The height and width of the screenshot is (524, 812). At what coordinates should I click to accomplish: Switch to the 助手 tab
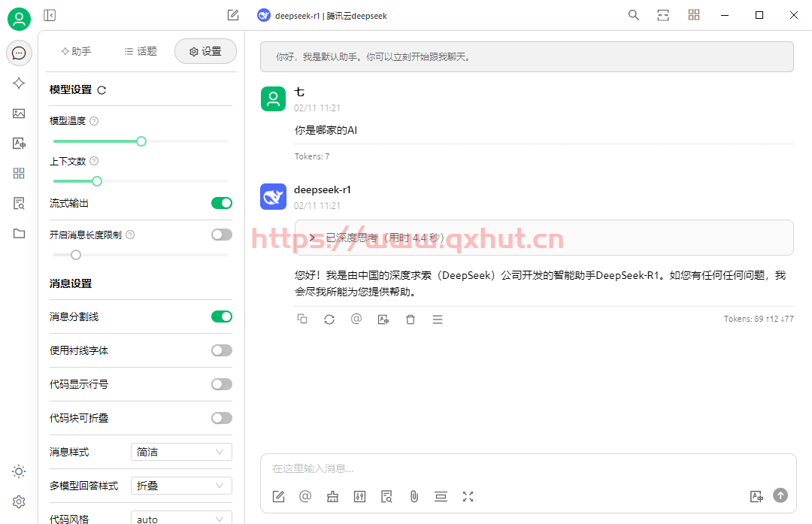(76, 51)
